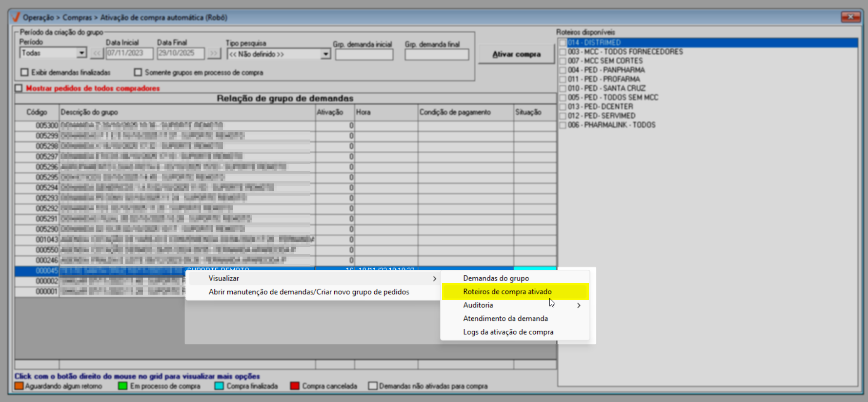Select demand group row 000246
Viewport: 868px width, 402px height.
tap(285, 261)
